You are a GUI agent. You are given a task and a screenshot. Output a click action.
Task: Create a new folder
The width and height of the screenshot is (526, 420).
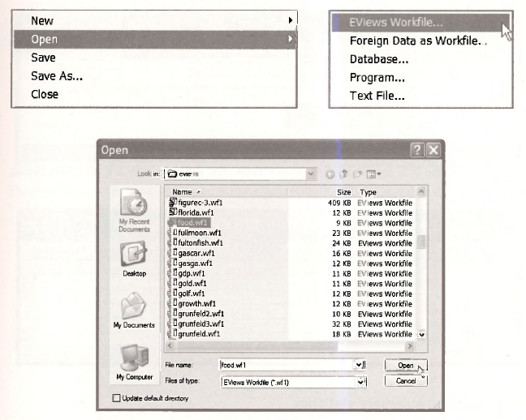(357, 174)
